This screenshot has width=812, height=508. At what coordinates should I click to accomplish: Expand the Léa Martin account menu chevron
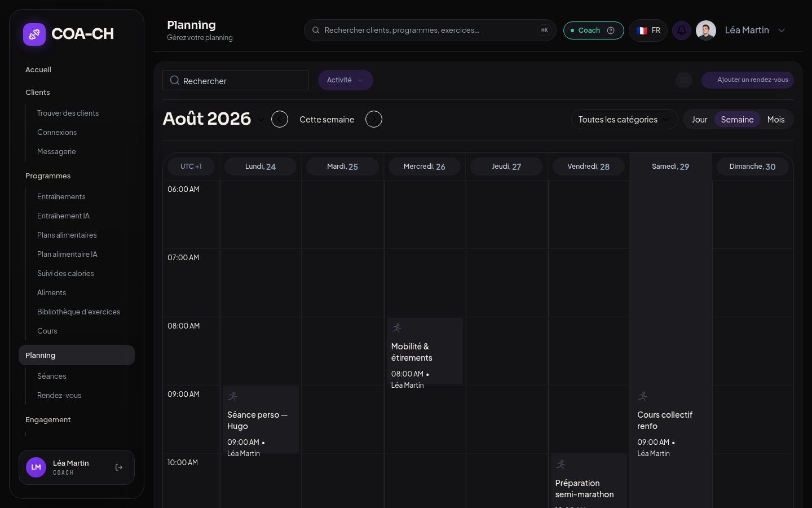click(x=782, y=30)
